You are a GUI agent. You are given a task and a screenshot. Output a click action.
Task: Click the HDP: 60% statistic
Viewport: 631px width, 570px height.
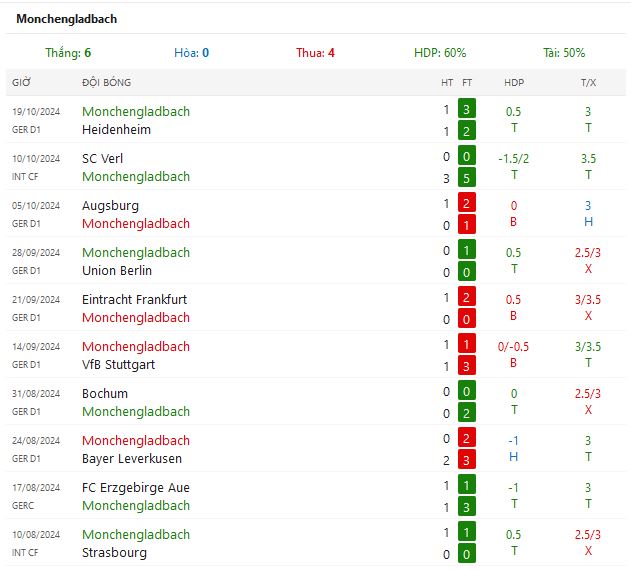440,53
